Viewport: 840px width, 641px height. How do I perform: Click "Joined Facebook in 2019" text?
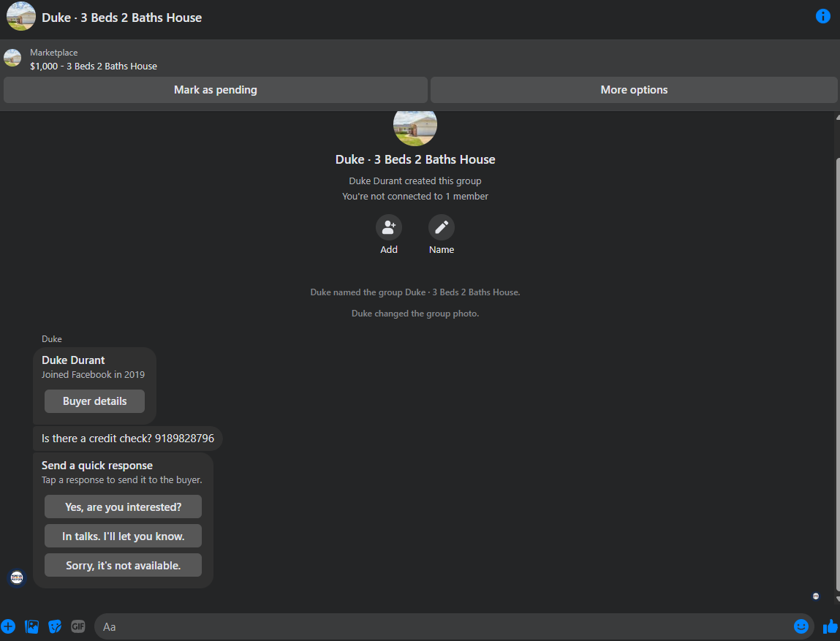(94, 374)
